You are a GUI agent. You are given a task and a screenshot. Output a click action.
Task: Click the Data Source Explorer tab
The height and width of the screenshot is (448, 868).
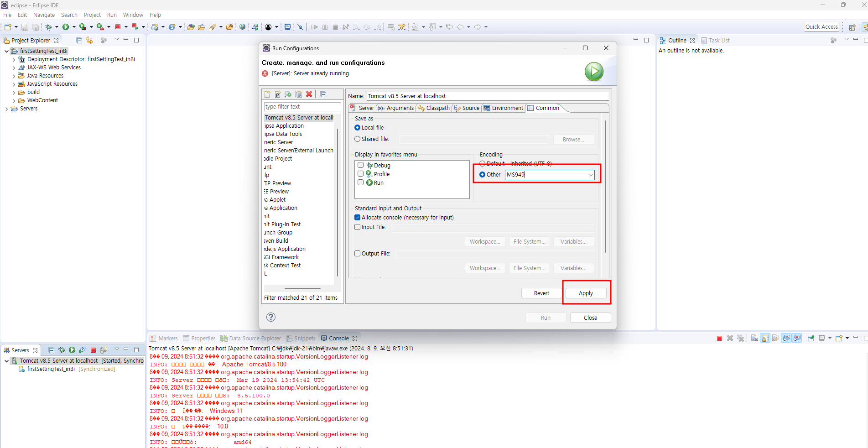pyautogui.click(x=251, y=338)
